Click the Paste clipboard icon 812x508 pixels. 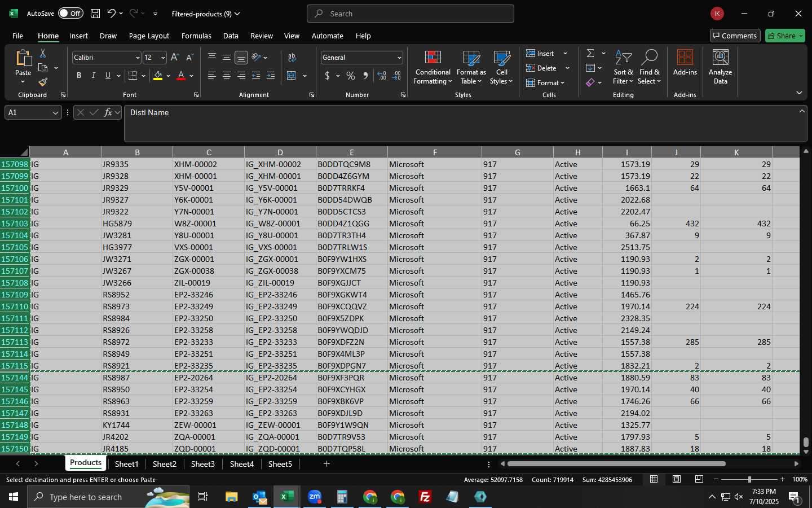pos(23,57)
